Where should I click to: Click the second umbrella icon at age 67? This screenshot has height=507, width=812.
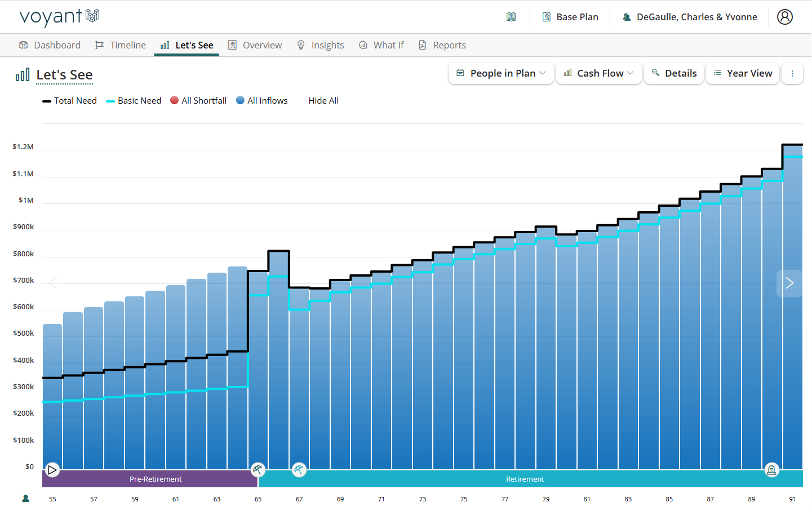(299, 469)
